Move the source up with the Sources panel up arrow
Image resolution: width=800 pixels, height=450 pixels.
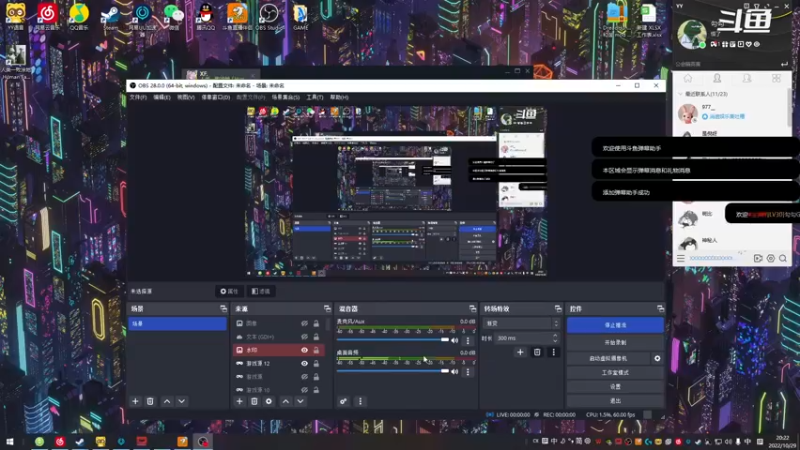[x=286, y=402]
